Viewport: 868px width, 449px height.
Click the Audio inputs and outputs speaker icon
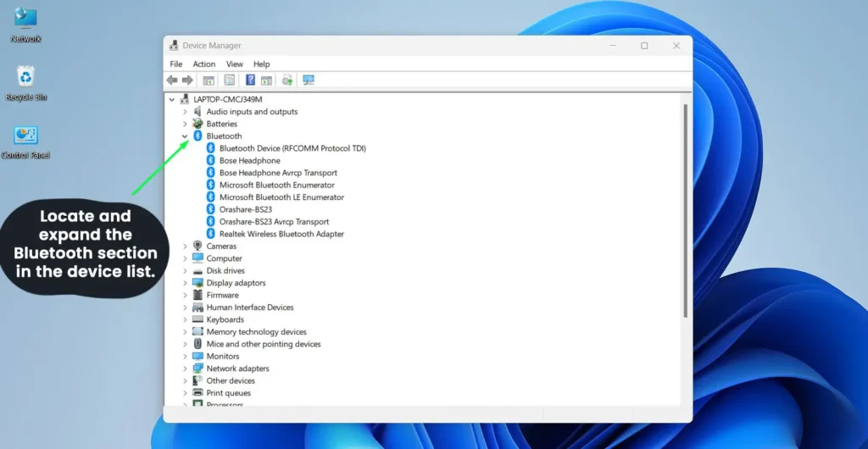(198, 112)
